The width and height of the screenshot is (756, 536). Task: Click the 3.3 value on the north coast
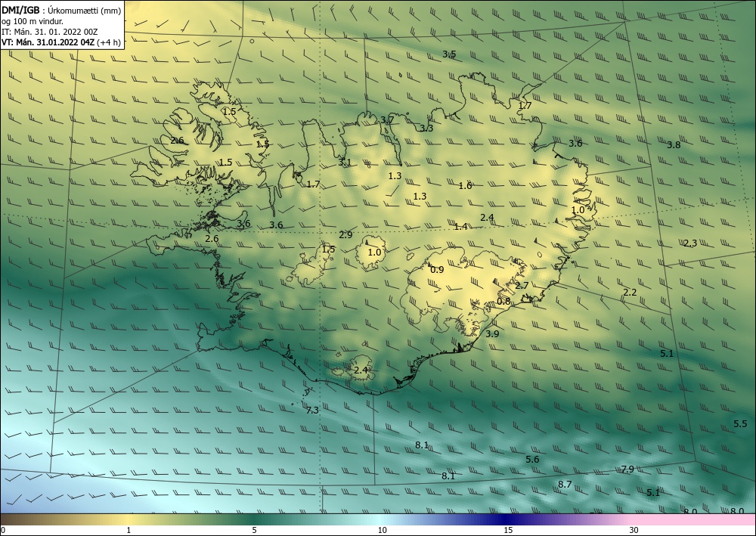coord(426,128)
